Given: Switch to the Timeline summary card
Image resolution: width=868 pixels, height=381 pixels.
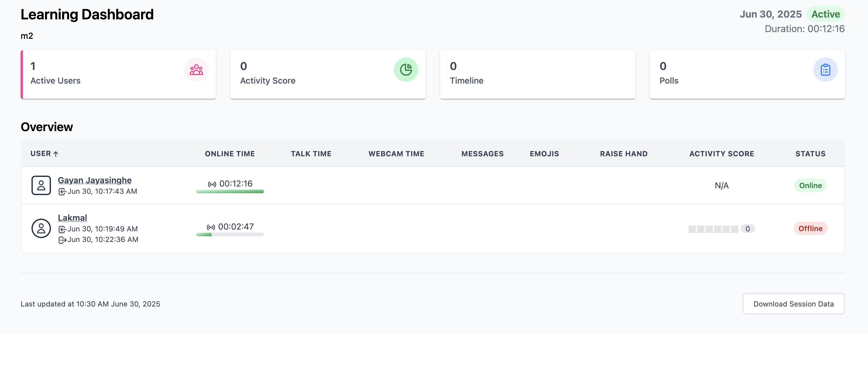Looking at the screenshot, I should tap(537, 75).
